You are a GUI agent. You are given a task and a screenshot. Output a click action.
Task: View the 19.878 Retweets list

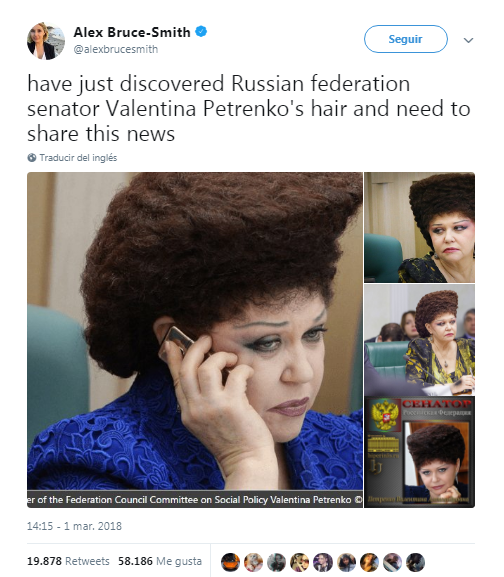(x=68, y=561)
